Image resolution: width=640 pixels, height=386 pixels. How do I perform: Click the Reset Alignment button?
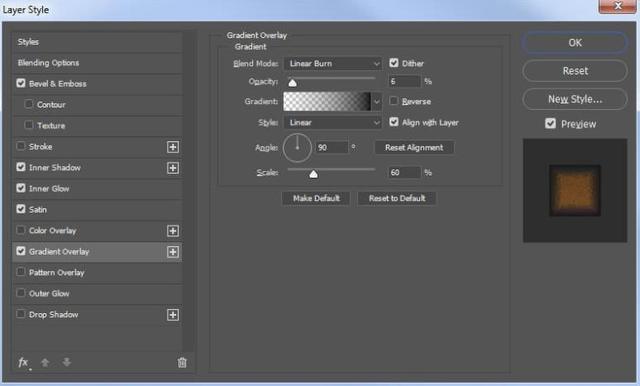coord(414,147)
